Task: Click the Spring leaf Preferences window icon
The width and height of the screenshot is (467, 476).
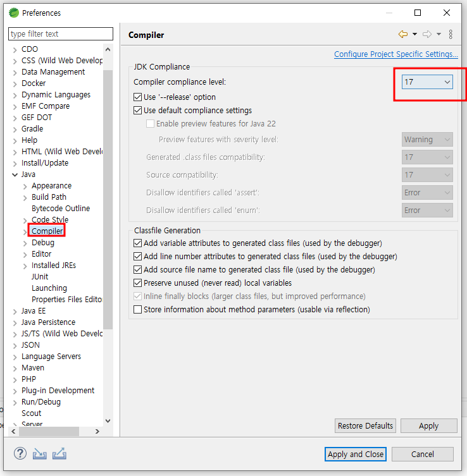Action: pyautogui.click(x=14, y=13)
